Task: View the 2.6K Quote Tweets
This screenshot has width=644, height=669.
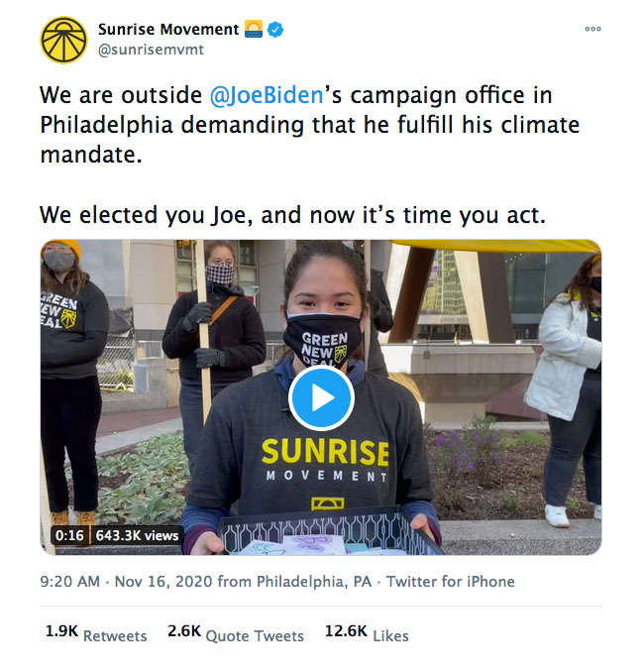Action: point(236,632)
